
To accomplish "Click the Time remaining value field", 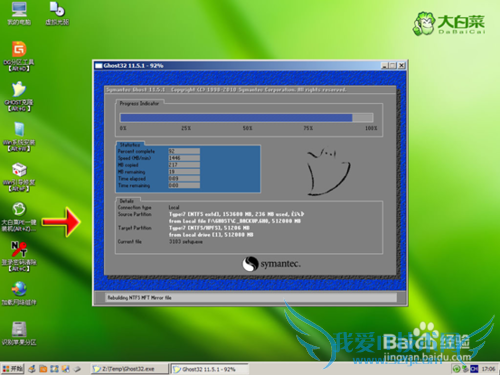I will pos(184,185).
